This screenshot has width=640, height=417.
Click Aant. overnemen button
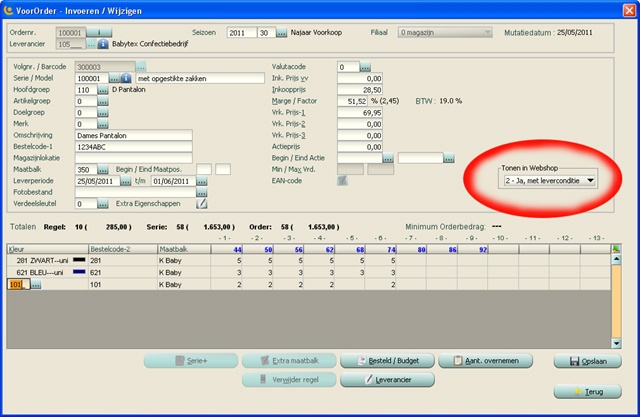486,361
